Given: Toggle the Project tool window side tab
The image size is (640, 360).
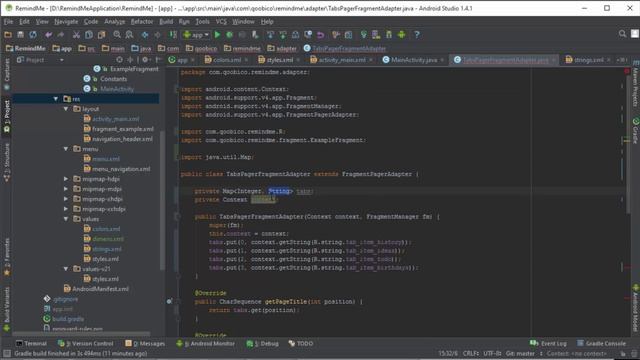Looking at the screenshot, I should click(6, 116).
